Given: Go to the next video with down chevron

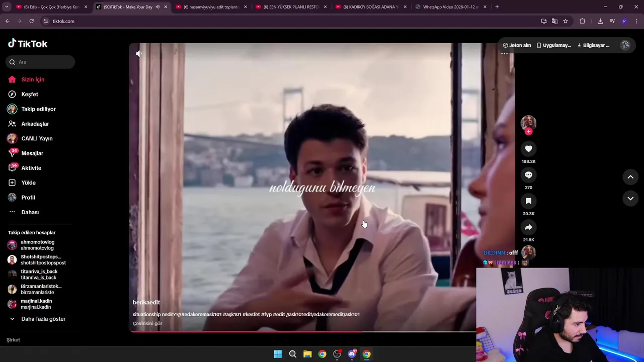Looking at the screenshot, I should pyautogui.click(x=630, y=199).
